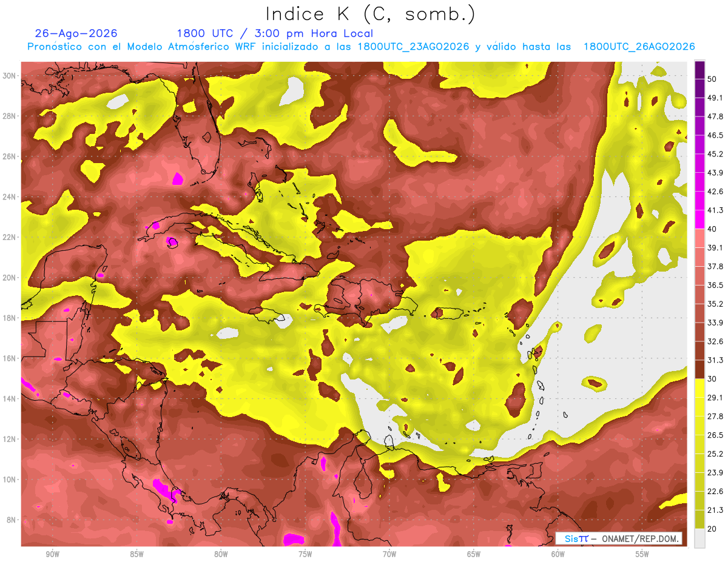The width and height of the screenshot is (728, 562).
Task: Click the colorbar value 35.2
Action: [716, 304]
